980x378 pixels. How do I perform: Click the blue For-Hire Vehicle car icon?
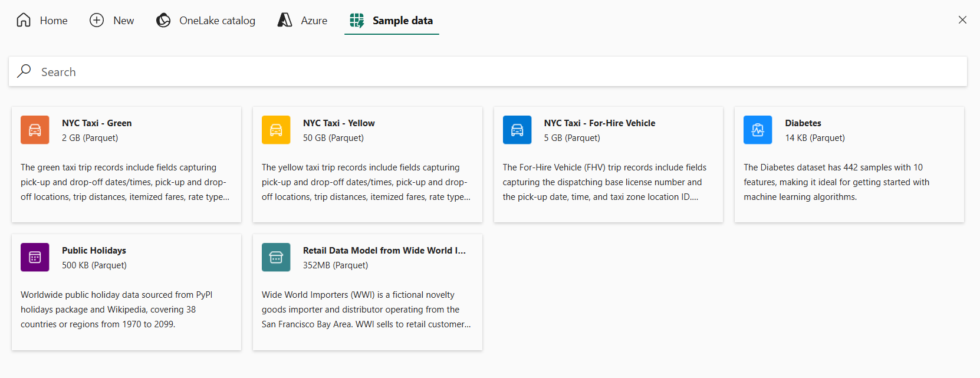click(x=517, y=130)
